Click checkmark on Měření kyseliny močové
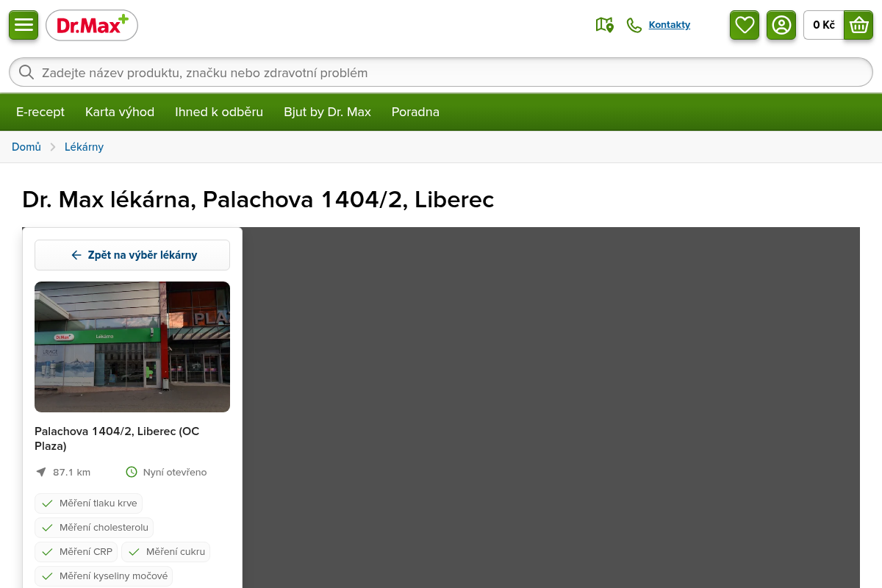Screen dimensions: 882x588 [47, 576]
